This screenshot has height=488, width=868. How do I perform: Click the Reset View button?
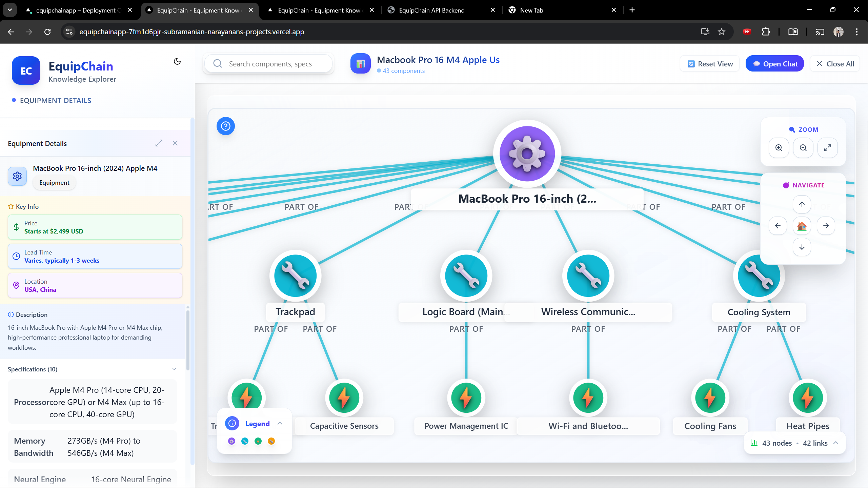pyautogui.click(x=710, y=64)
